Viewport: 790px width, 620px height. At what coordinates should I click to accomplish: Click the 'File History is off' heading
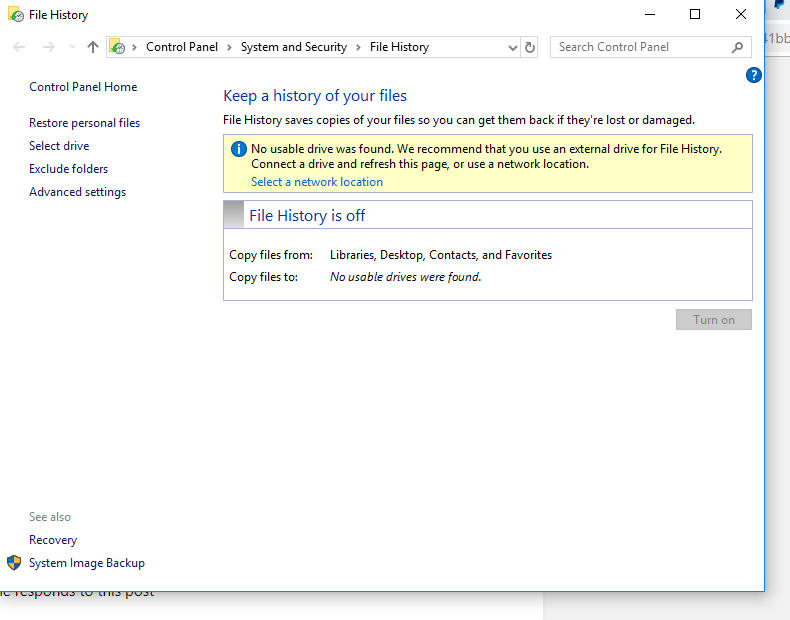coord(307,216)
